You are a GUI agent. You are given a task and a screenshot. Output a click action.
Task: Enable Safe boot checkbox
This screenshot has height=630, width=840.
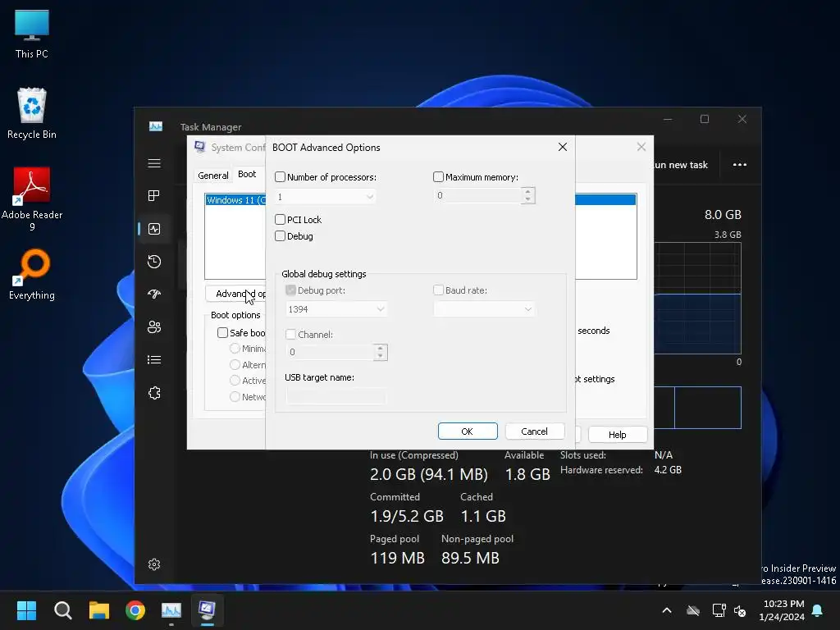pos(223,333)
